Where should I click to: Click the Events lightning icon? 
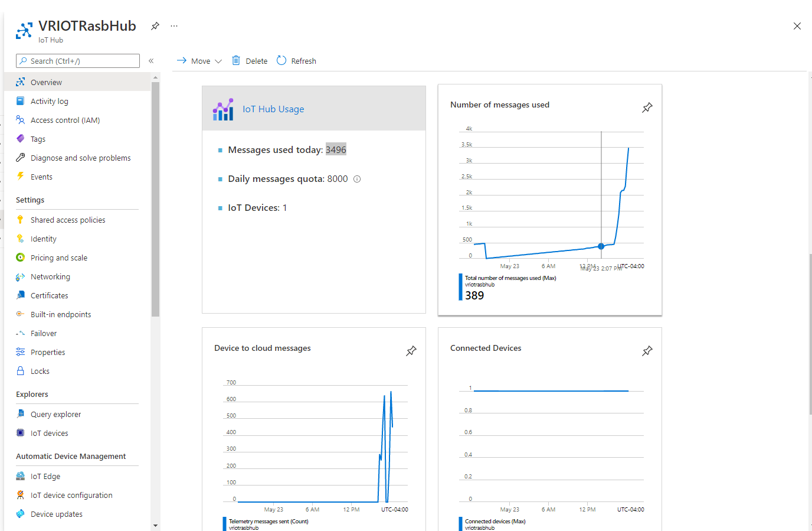[x=21, y=177]
